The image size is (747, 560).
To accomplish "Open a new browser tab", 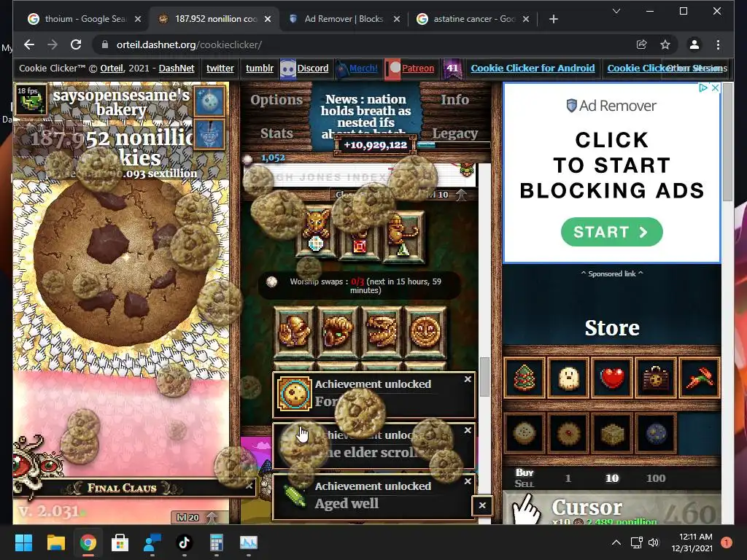I will (x=553, y=19).
